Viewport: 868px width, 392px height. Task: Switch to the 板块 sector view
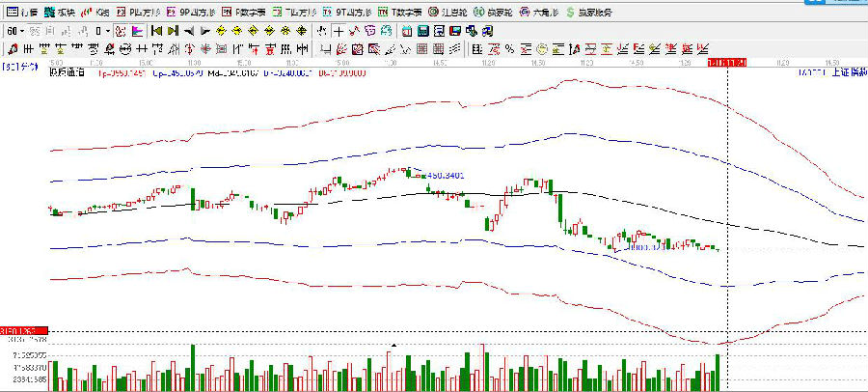tap(62, 13)
